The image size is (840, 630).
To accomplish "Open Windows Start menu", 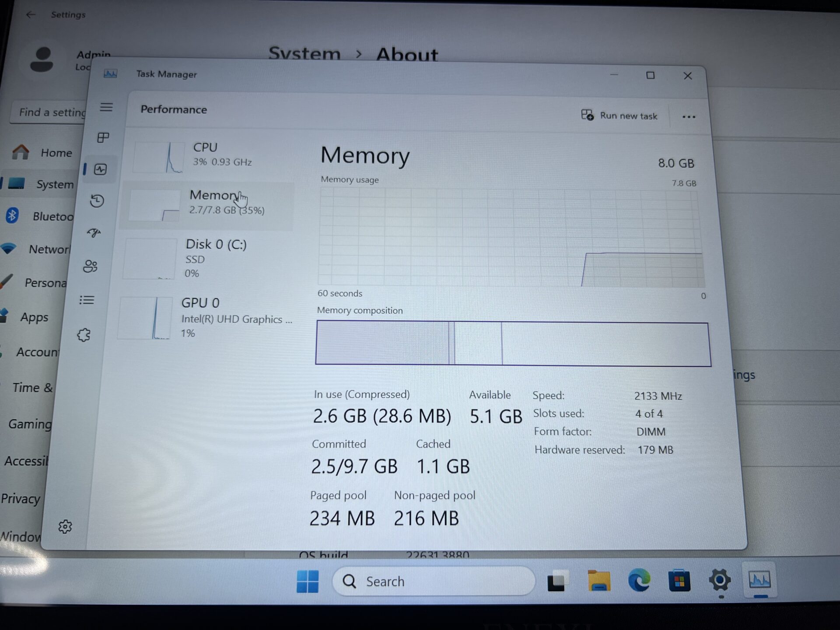I will tap(308, 581).
